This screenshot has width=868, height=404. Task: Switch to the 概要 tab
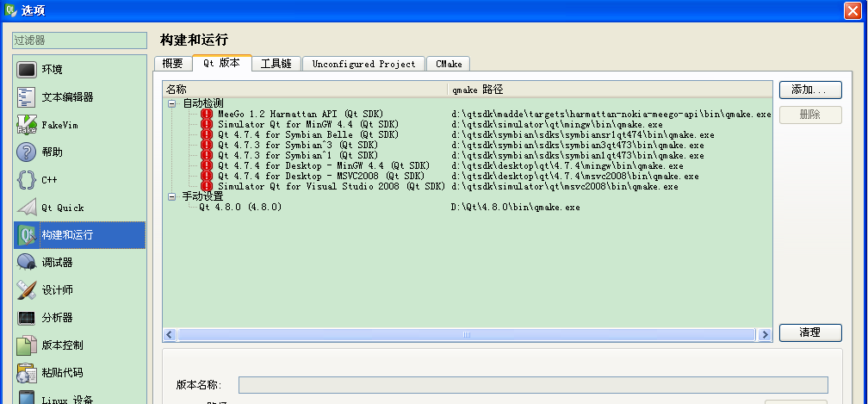pos(173,64)
